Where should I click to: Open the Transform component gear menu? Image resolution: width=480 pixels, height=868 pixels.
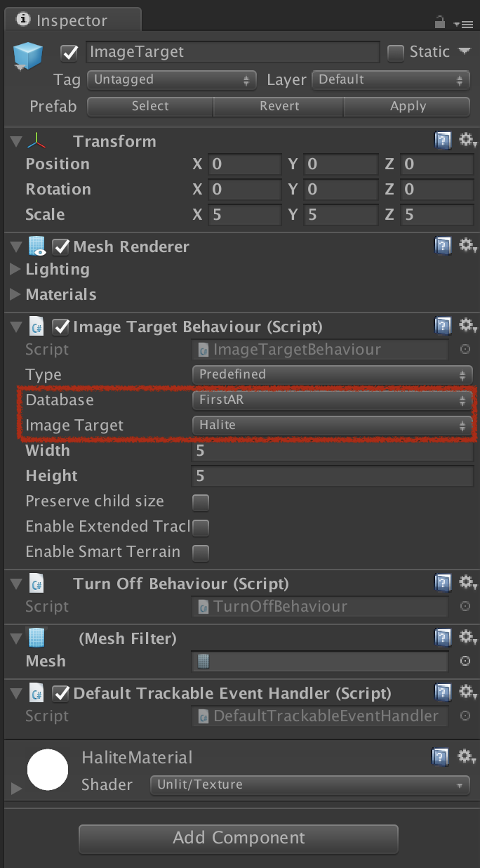(468, 141)
